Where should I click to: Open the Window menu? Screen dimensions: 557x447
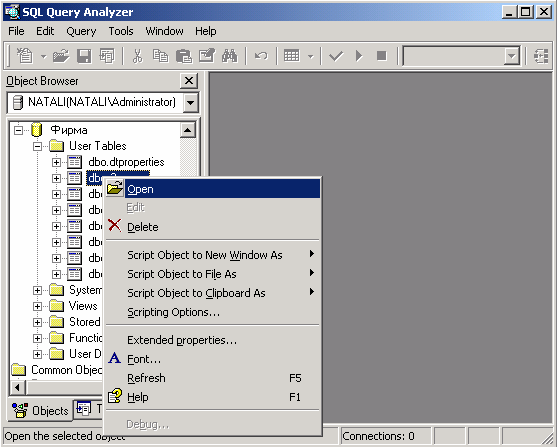point(164,31)
